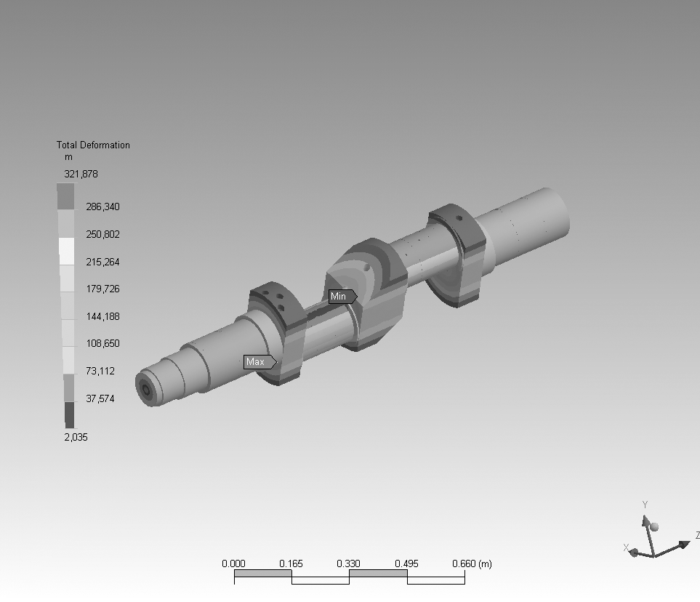The width and height of the screenshot is (700, 602).
Task: Click the unit label m under Total Deformation
Action: pyautogui.click(x=68, y=157)
